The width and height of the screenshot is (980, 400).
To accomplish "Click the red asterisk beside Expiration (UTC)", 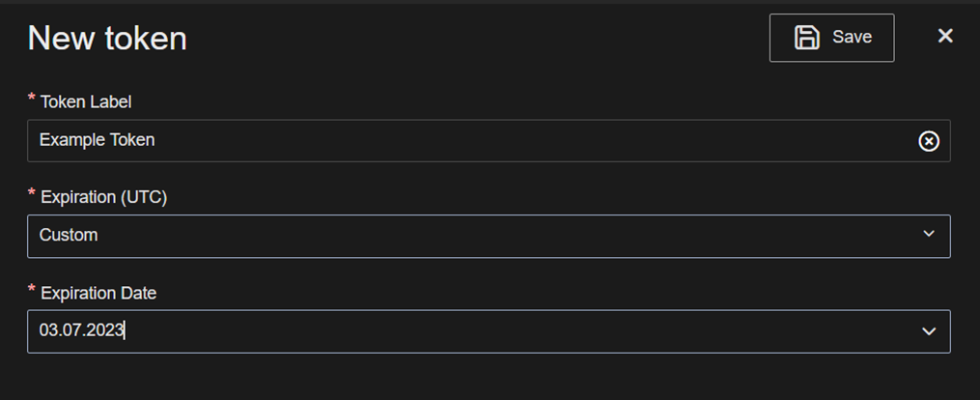I will pyautogui.click(x=32, y=194).
